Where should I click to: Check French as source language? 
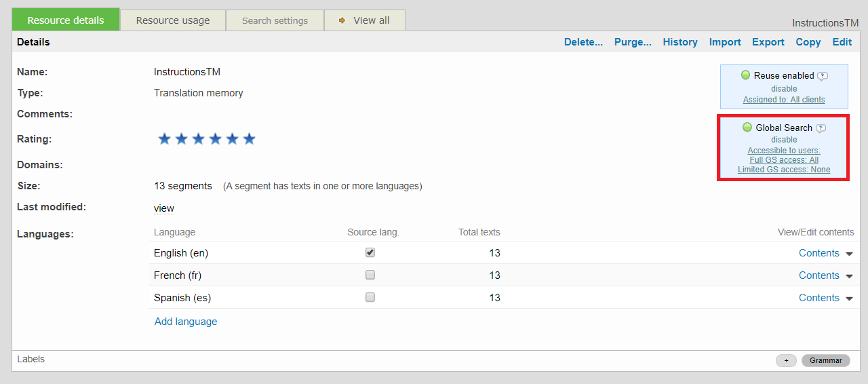(x=370, y=275)
